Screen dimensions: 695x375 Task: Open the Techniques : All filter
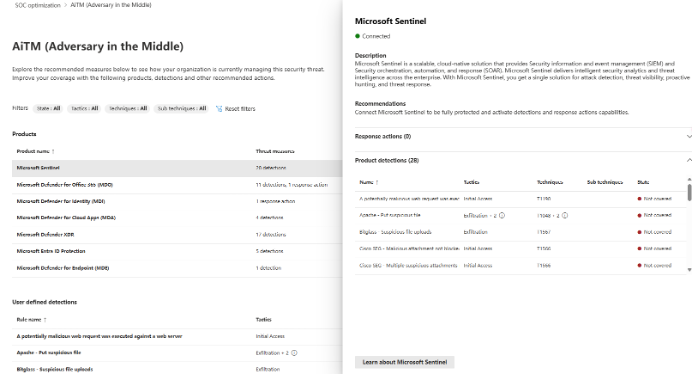(x=128, y=109)
